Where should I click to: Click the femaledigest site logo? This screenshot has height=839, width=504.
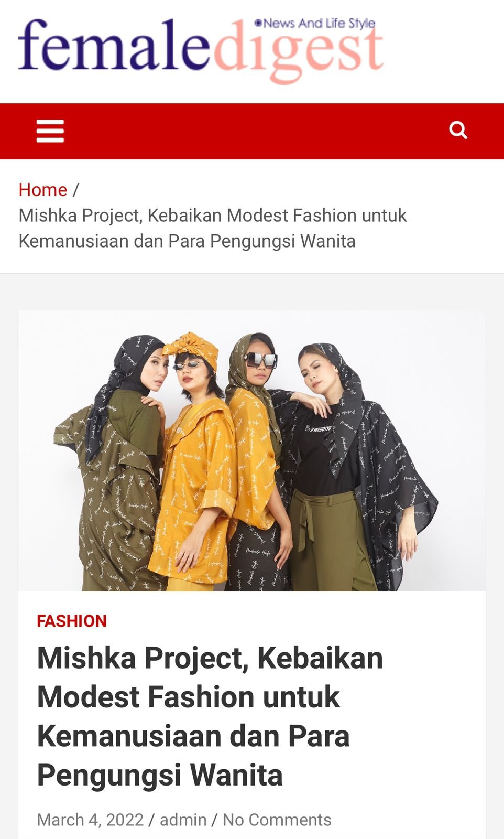click(201, 50)
